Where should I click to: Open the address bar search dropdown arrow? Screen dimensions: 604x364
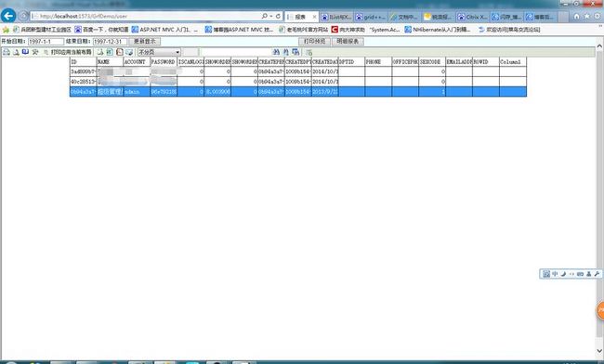point(271,16)
